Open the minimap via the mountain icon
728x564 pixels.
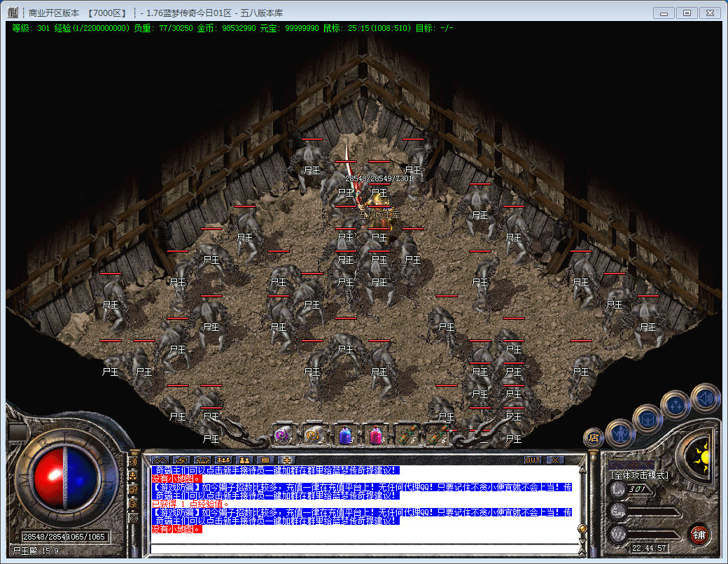point(160,460)
